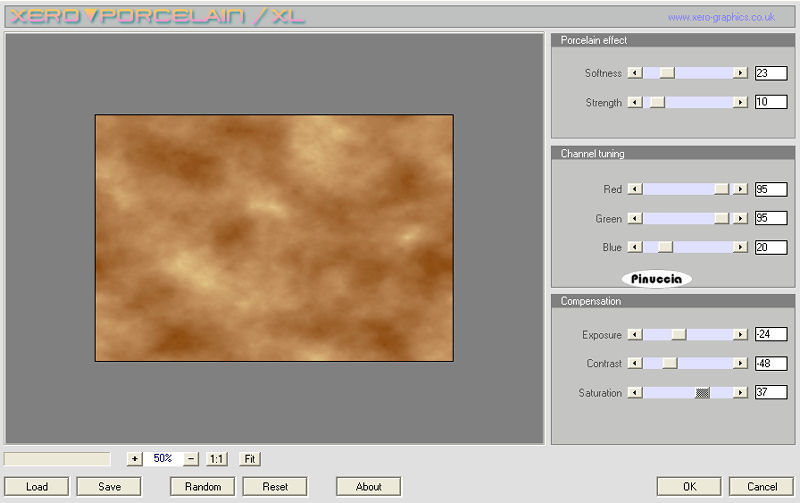Click the Red value field showing 95
The width and height of the screenshot is (800, 503).
pyautogui.click(x=771, y=189)
